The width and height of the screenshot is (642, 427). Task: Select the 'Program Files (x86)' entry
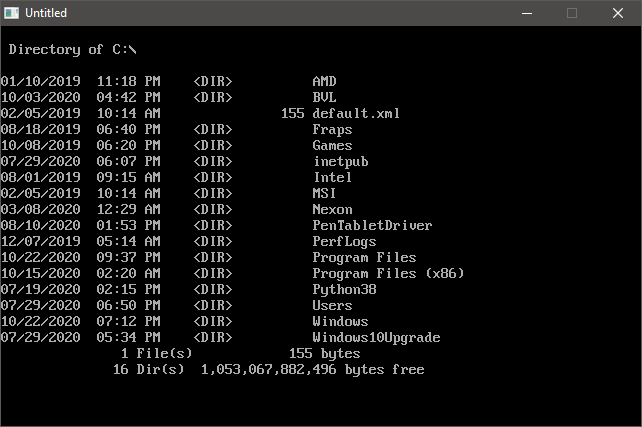[388, 273]
